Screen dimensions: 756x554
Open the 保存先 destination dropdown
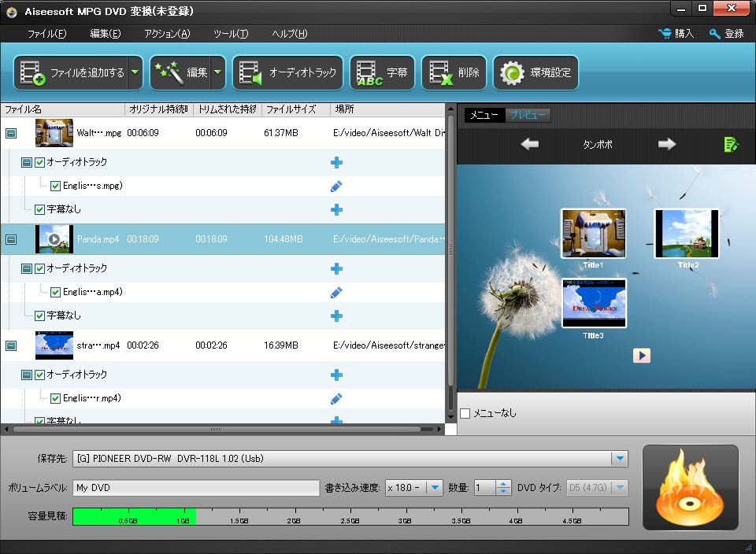620,459
